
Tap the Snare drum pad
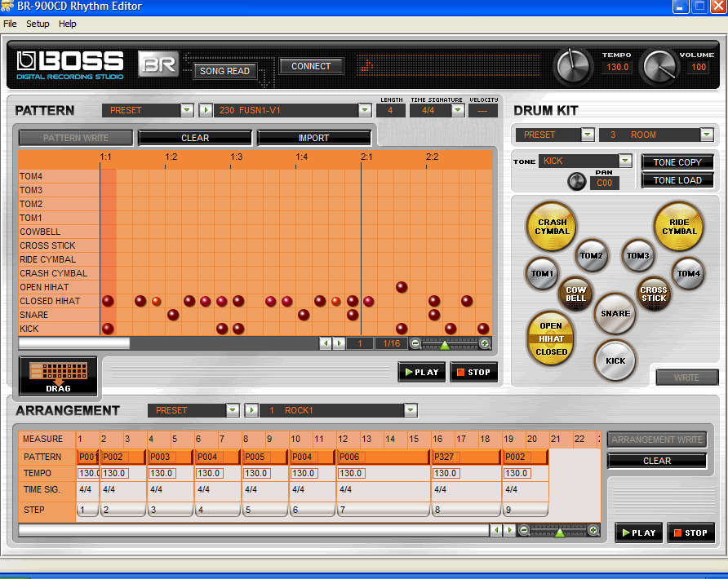click(615, 314)
